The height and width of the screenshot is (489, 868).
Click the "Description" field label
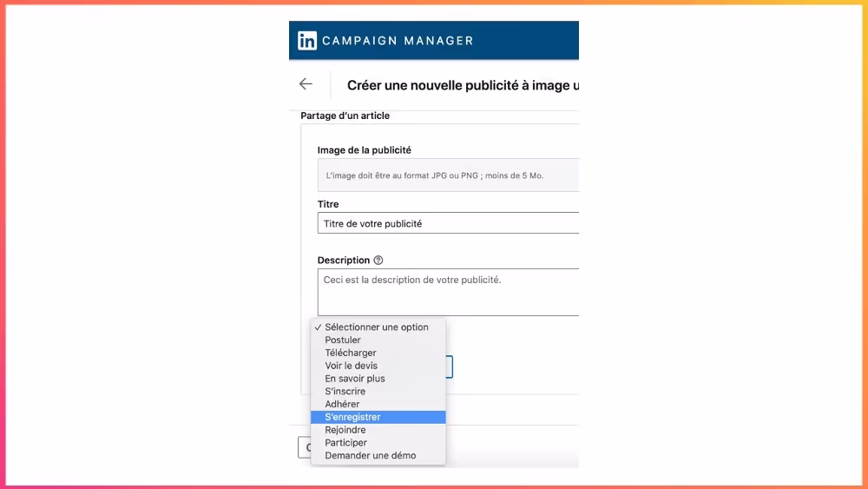[343, 261]
